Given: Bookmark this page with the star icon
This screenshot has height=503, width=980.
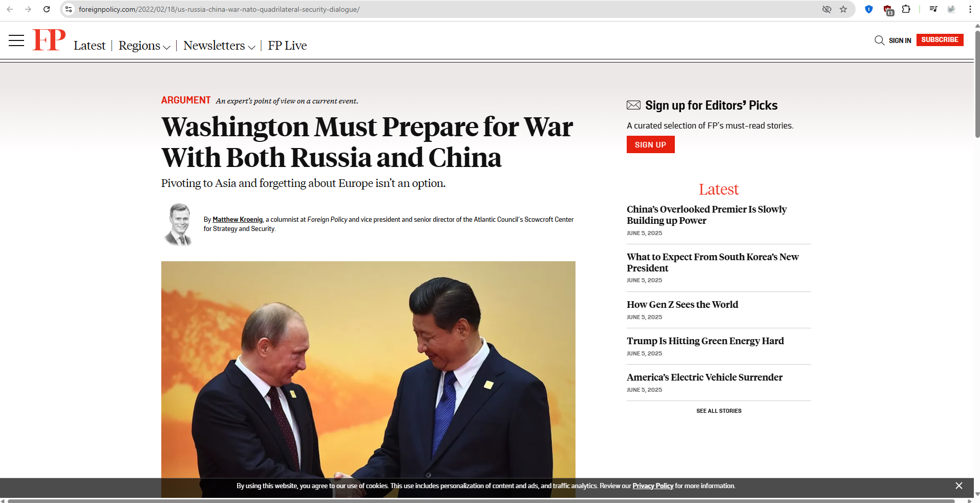Looking at the screenshot, I should [x=843, y=9].
